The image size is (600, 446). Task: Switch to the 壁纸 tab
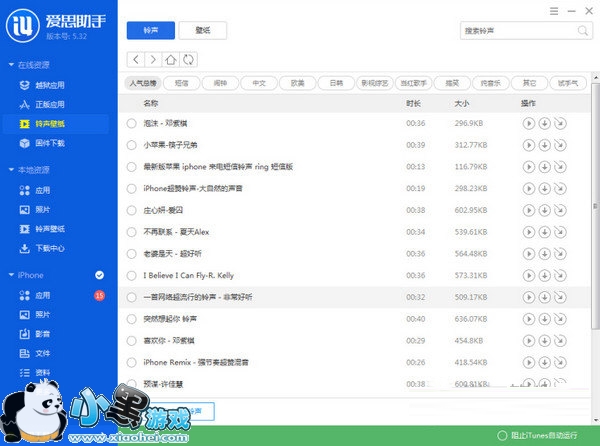204,30
